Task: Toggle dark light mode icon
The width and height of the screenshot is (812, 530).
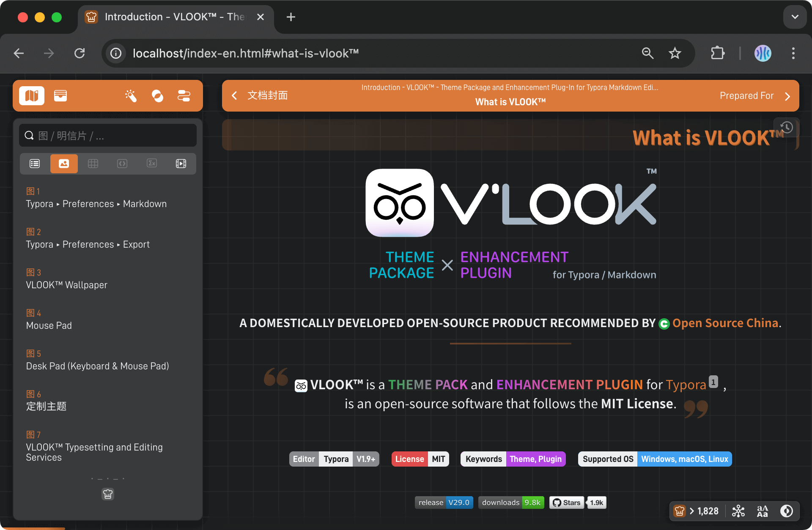Action: [787, 511]
